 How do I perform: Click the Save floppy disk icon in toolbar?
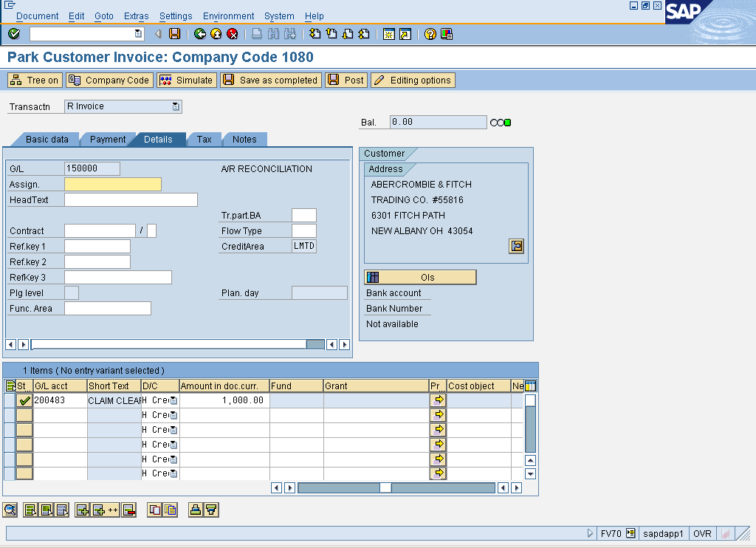(174, 34)
